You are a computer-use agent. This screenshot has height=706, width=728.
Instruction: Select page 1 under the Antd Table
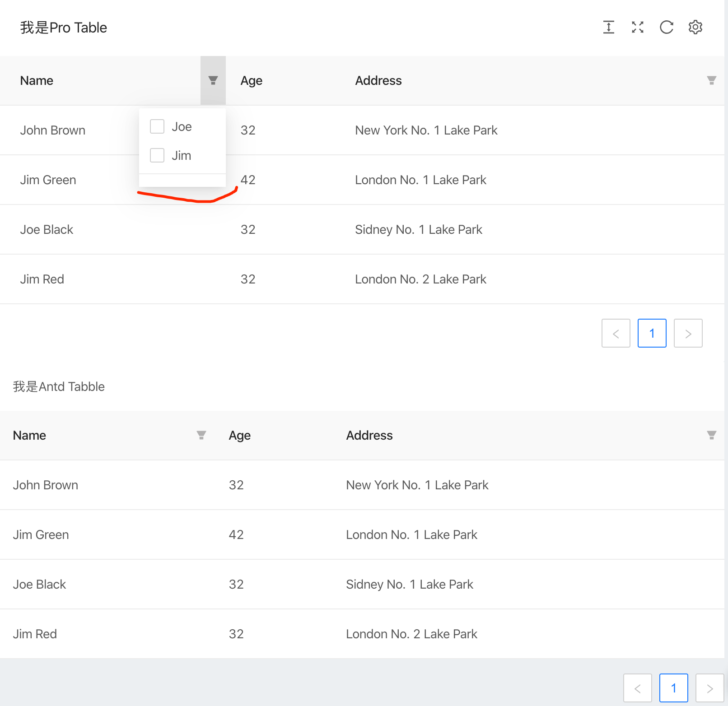(673, 688)
